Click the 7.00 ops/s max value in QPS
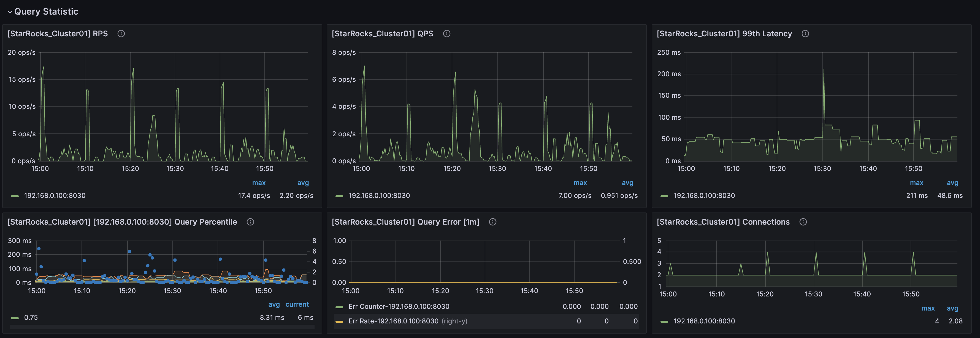 point(575,196)
